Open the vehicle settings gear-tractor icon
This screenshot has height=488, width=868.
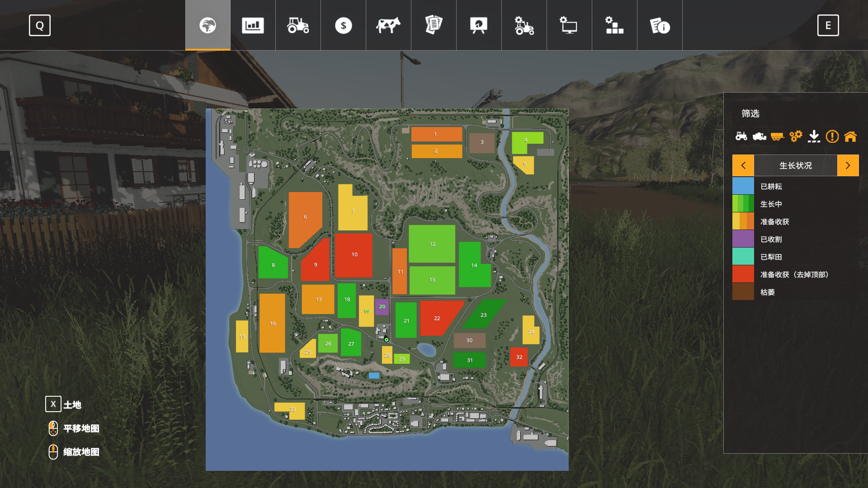pyautogui.click(x=524, y=25)
